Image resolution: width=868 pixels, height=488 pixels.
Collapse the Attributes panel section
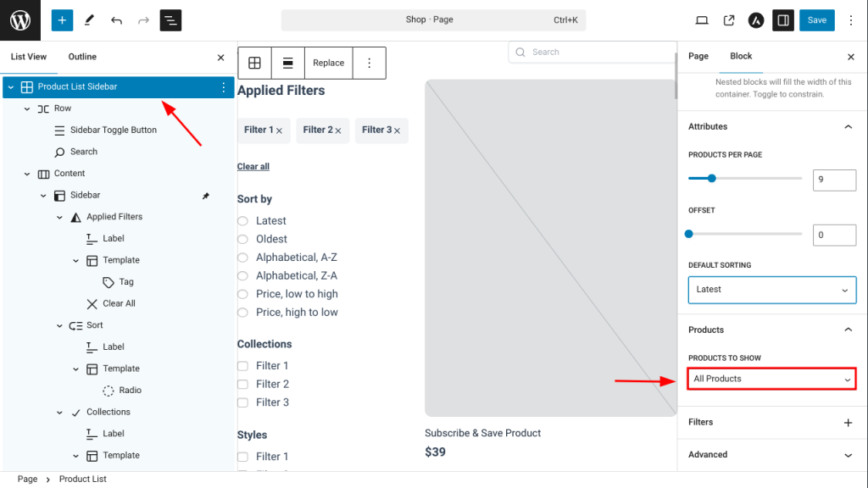[x=848, y=127]
